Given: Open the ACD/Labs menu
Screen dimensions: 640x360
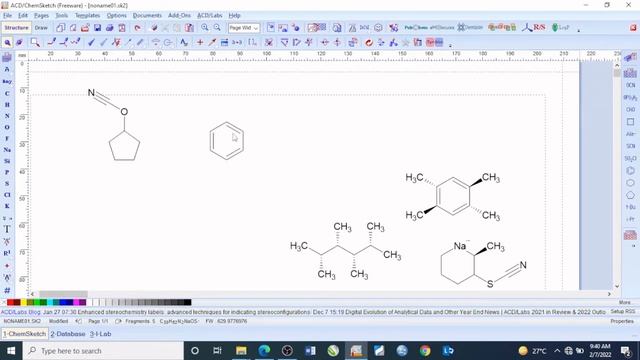Looking at the screenshot, I should (210, 16).
